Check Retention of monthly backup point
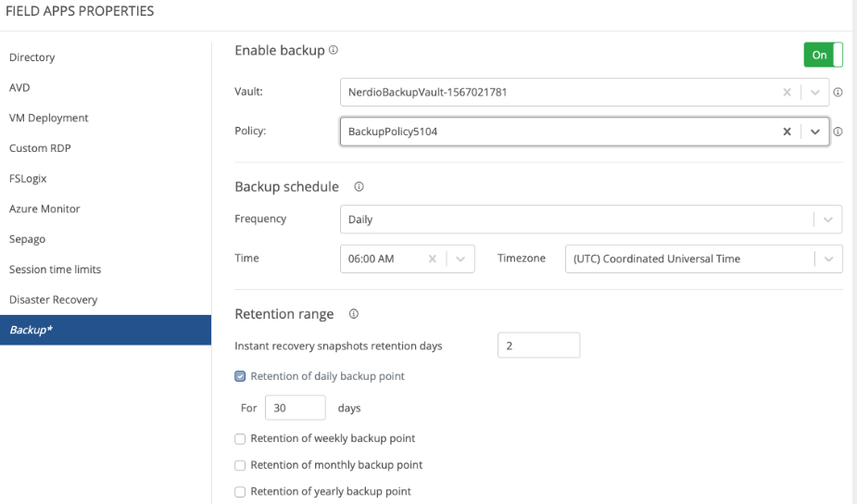 [x=240, y=465]
